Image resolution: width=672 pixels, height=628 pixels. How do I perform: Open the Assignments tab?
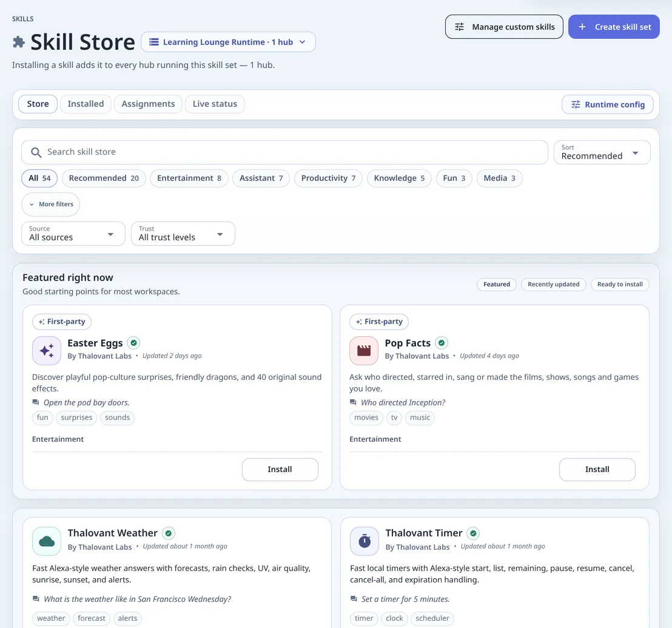coord(148,104)
